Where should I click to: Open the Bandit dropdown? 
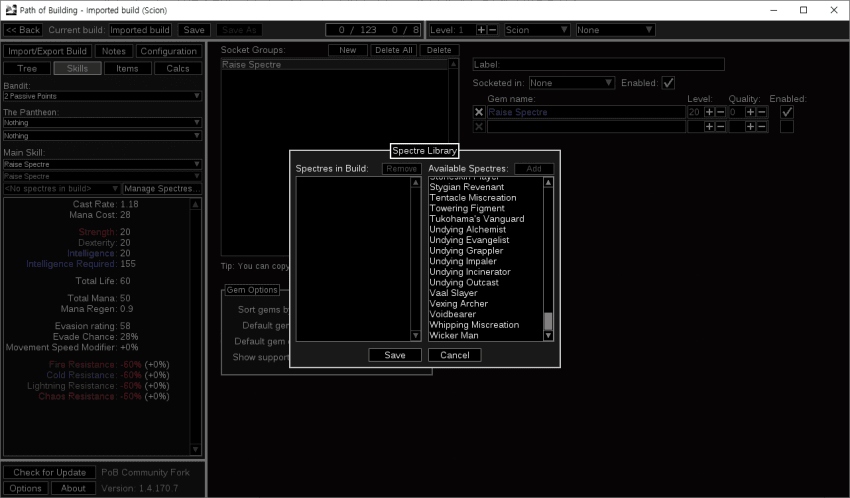click(x=102, y=96)
